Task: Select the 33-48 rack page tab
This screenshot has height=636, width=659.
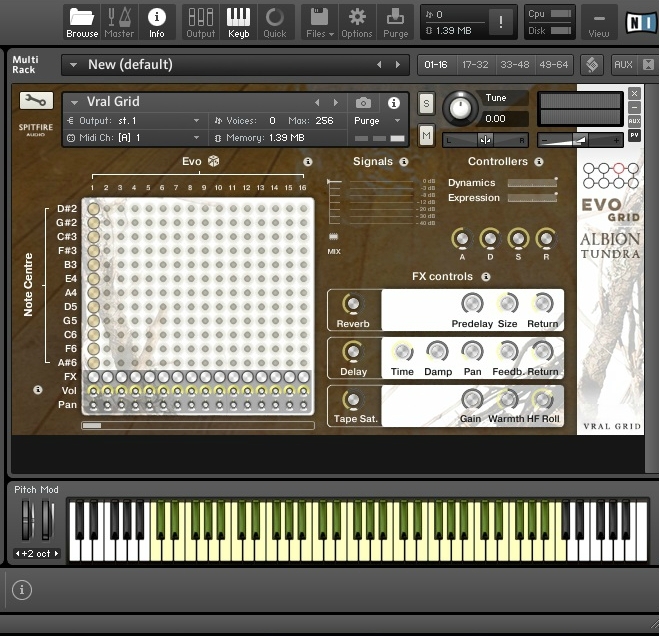Action: (514, 65)
